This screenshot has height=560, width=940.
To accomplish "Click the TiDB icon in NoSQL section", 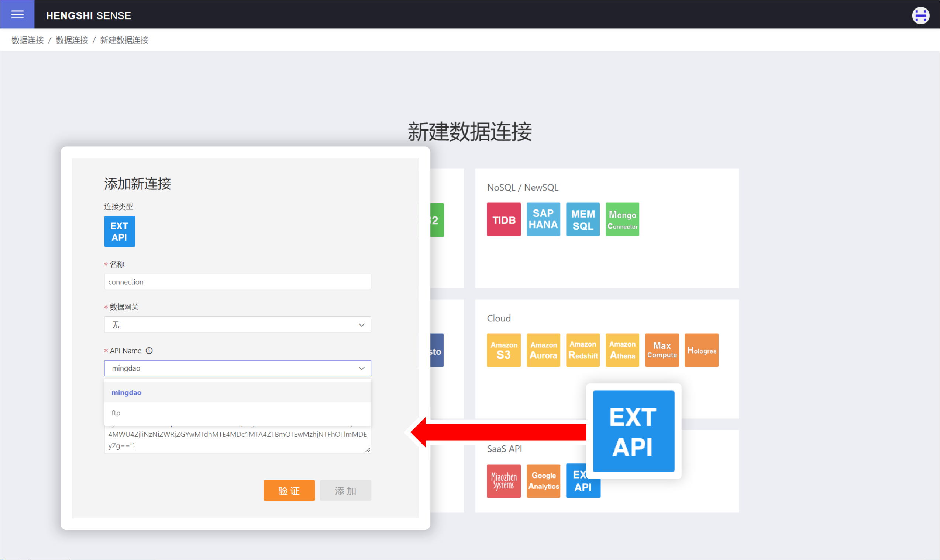I will click(x=504, y=219).
